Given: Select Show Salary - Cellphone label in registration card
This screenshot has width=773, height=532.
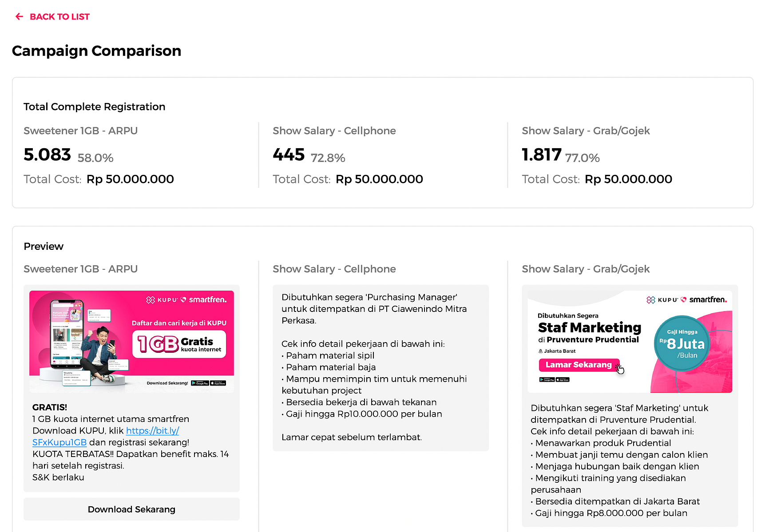Looking at the screenshot, I should [334, 131].
